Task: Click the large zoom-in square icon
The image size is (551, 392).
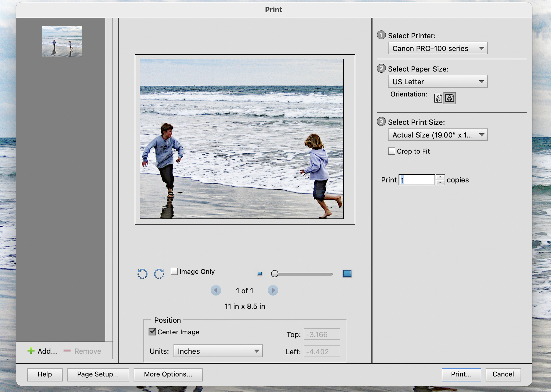Action: [347, 273]
